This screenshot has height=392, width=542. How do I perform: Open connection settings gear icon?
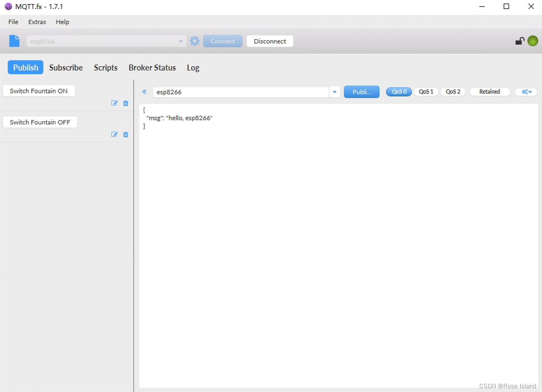(x=194, y=41)
